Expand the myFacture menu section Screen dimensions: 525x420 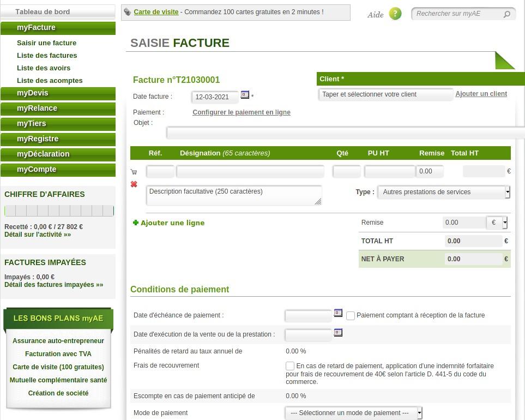(x=58, y=28)
